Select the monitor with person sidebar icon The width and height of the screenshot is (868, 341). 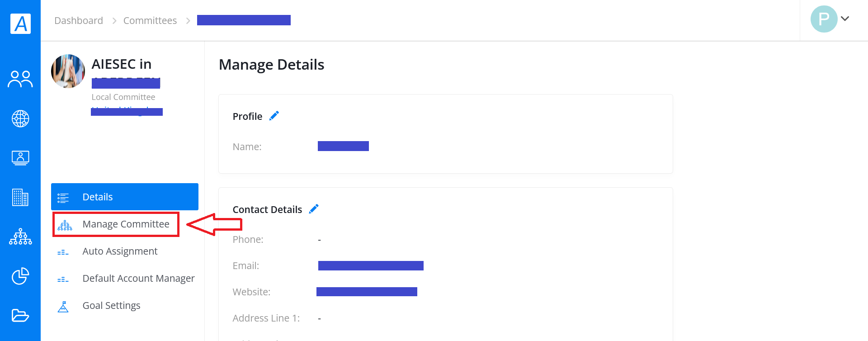click(20, 158)
